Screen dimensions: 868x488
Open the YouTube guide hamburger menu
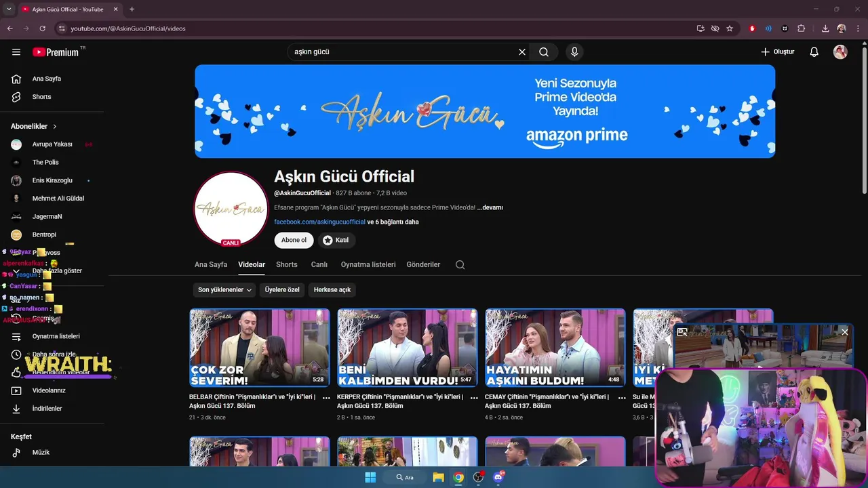coord(16,52)
